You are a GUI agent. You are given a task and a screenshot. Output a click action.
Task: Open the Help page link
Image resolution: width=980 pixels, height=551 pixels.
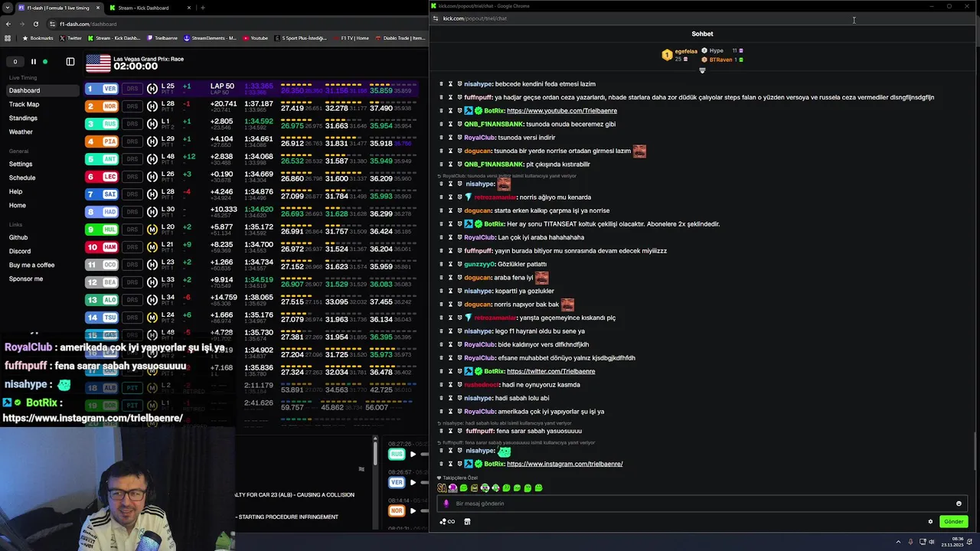click(15, 191)
